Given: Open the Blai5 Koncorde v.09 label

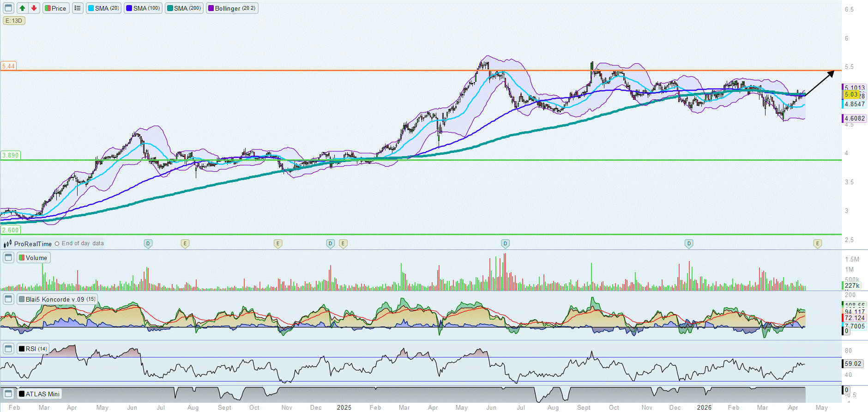Looking at the screenshot, I should (x=57, y=299).
